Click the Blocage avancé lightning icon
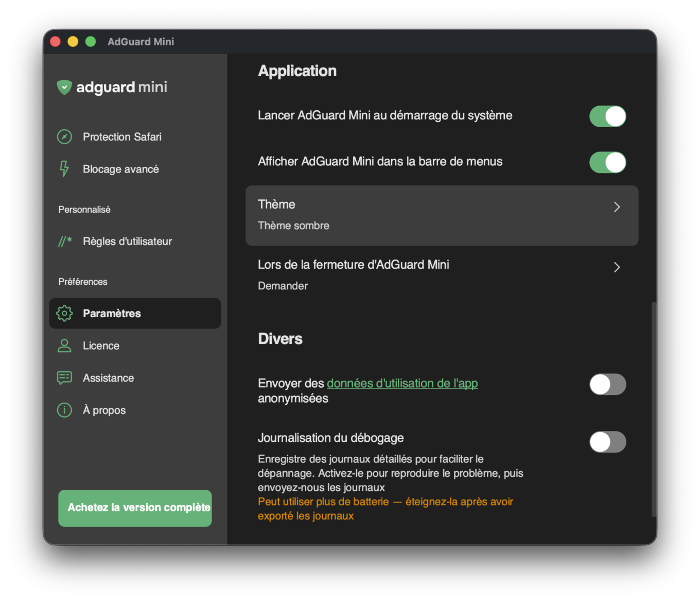Screen dimensions: 700x602 (64, 169)
